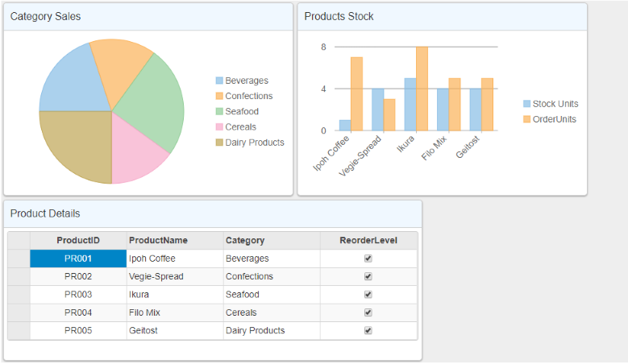
Task: Select the PR001 ProductID cell
Action: [x=78, y=259]
